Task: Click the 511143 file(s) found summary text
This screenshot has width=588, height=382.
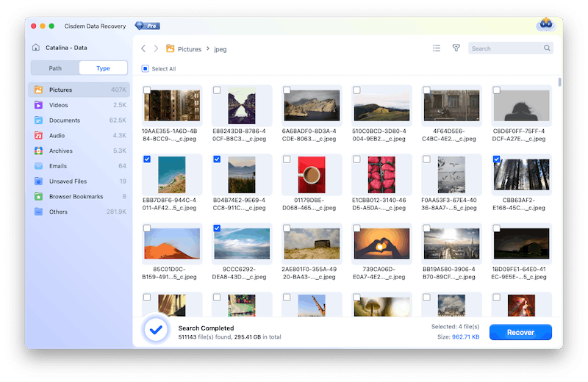Action: [x=229, y=337]
